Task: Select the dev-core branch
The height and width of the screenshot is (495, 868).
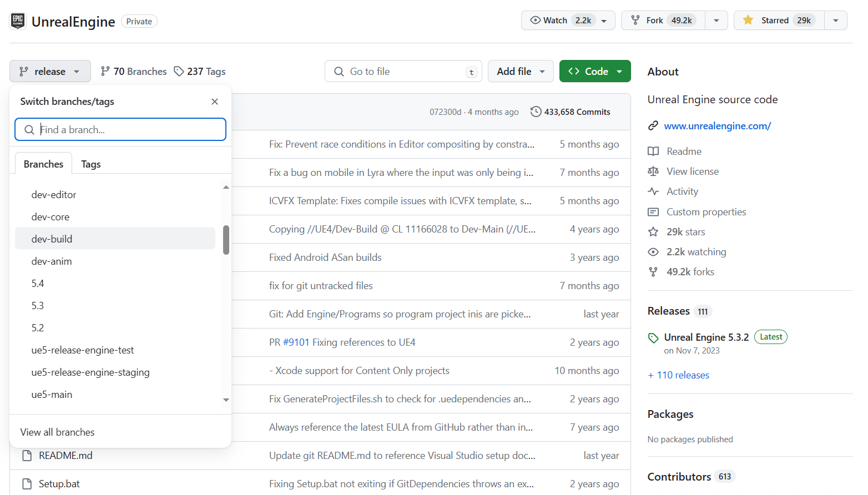Action: pos(115,217)
